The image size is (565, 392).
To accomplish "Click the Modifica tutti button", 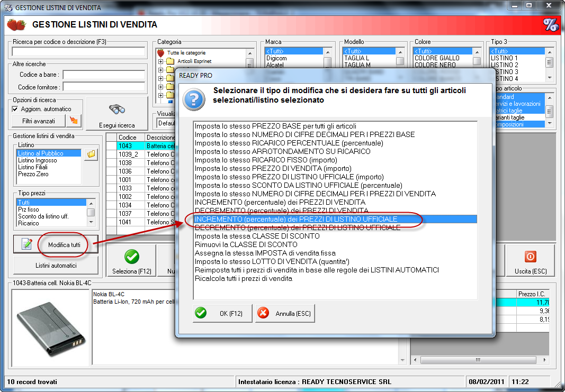I will [56, 244].
